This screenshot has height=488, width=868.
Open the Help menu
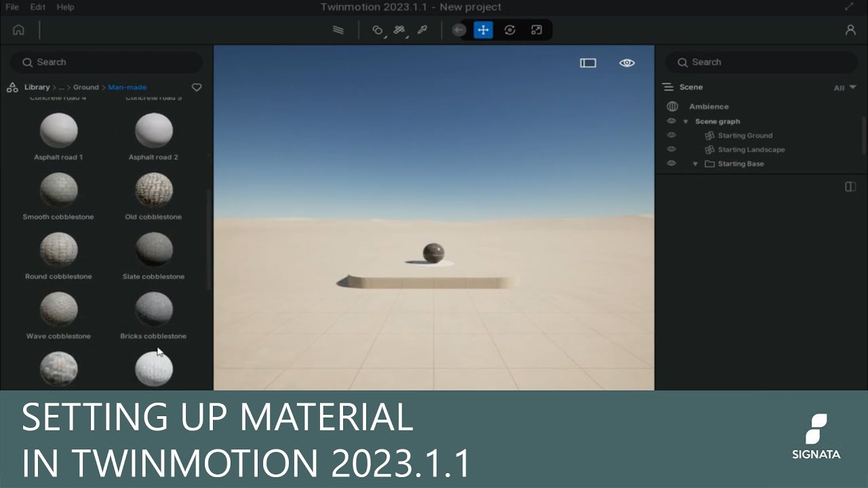click(66, 7)
